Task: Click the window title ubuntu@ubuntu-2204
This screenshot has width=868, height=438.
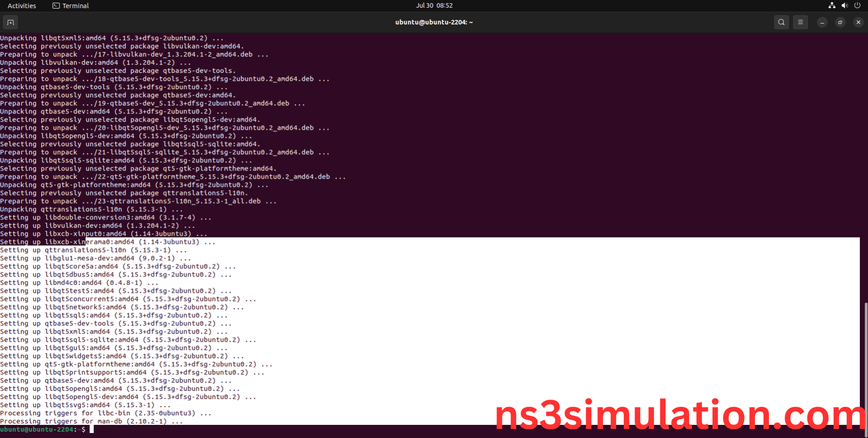Action: 434,22
